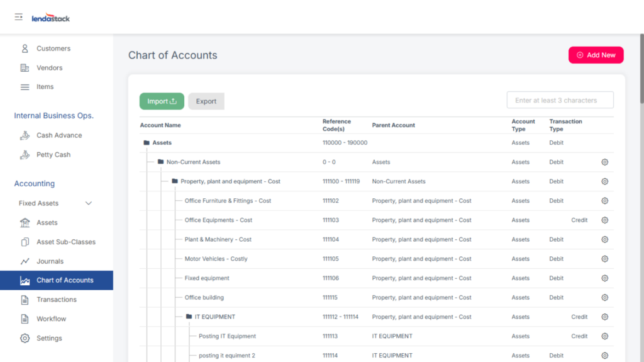Go to Cash Advance page

pyautogui.click(x=58, y=135)
